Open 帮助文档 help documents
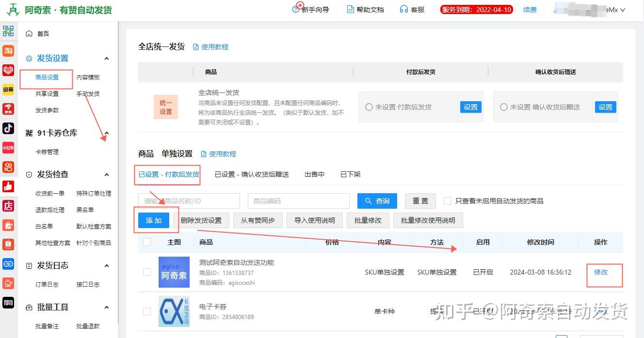Image resolution: width=644 pixels, height=338 pixels. pos(365,9)
